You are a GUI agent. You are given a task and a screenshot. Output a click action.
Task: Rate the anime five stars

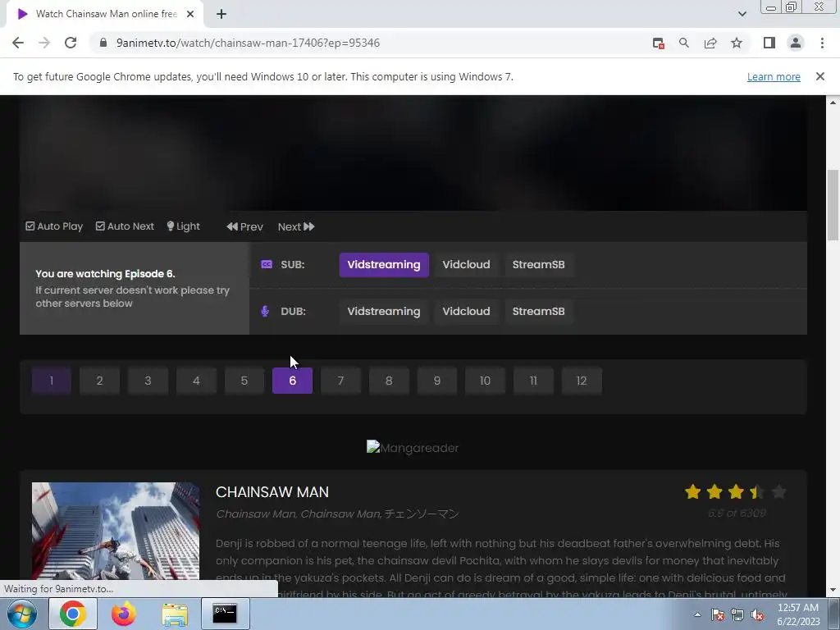click(779, 492)
